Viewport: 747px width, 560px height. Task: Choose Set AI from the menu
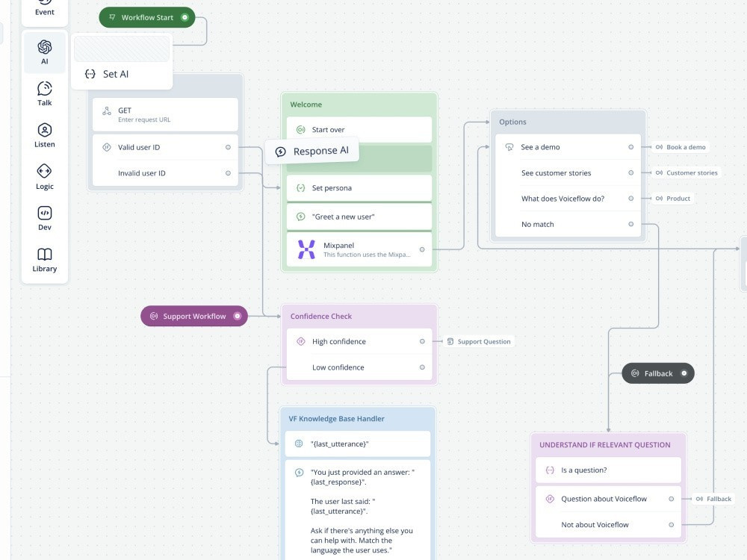[113, 74]
